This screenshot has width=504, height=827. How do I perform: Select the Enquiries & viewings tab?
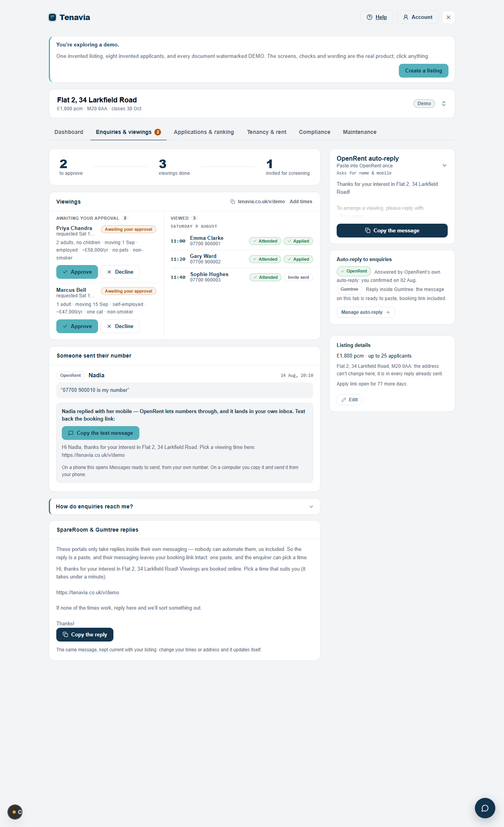click(128, 132)
